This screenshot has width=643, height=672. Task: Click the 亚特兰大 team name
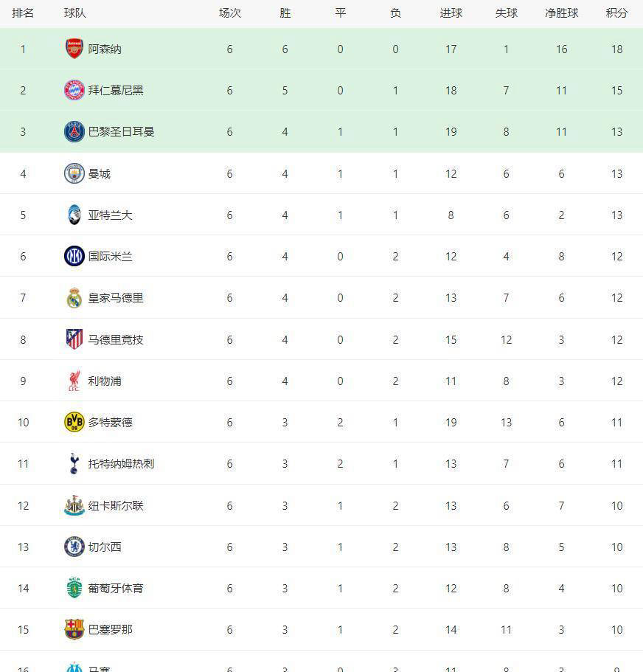[110, 215]
